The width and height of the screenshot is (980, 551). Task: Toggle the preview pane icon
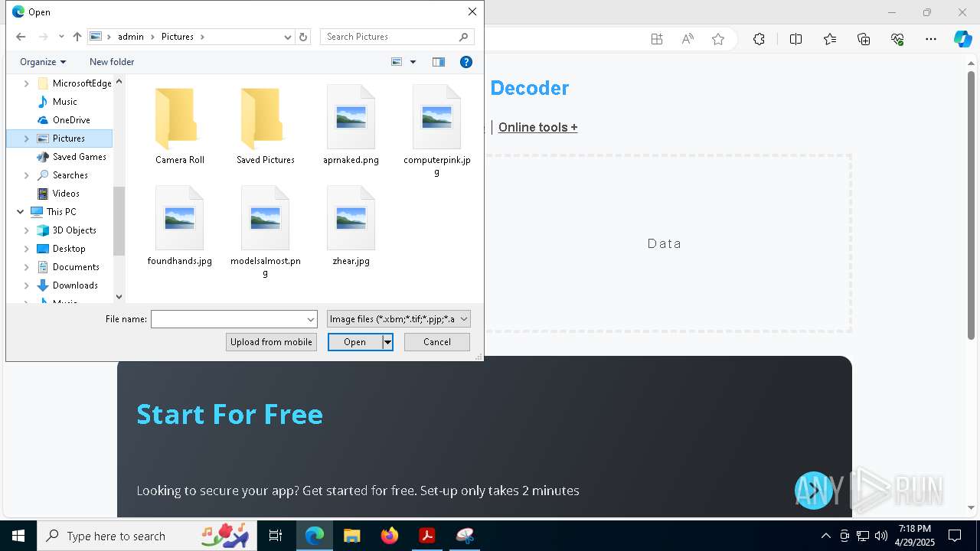pyautogui.click(x=439, y=62)
